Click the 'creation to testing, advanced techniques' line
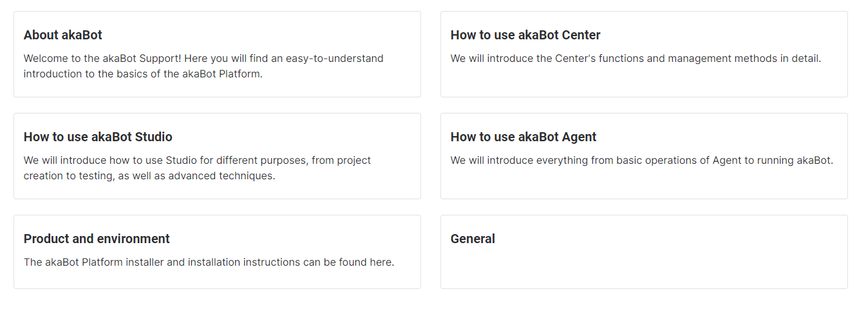Screen dimensions: 868x316 pyautogui.click(x=149, y=175)
